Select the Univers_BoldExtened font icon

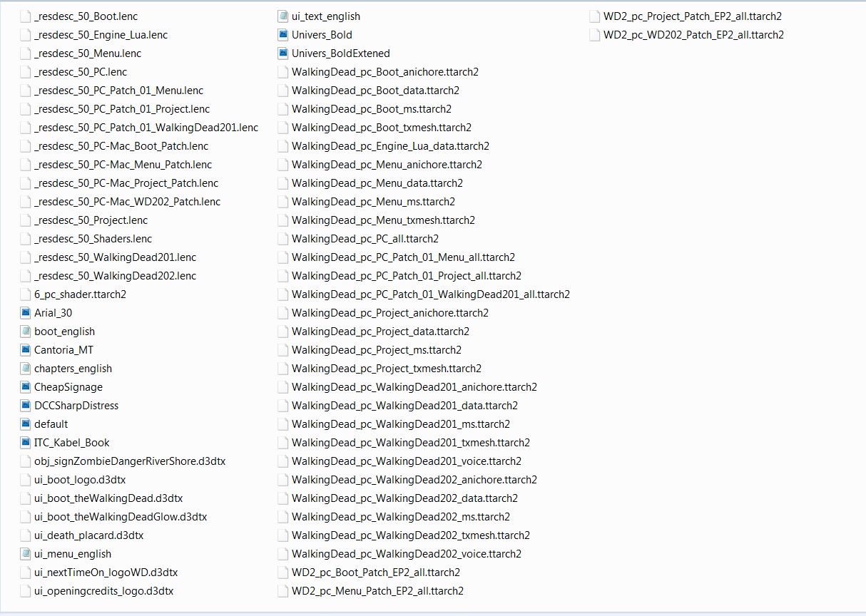pos(283,53)
